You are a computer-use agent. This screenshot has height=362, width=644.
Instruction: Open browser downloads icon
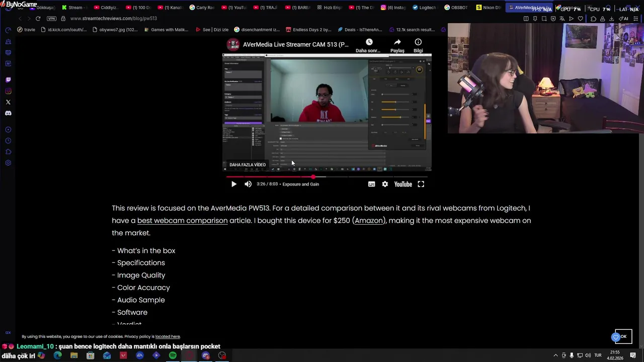[x=611, y=19]
